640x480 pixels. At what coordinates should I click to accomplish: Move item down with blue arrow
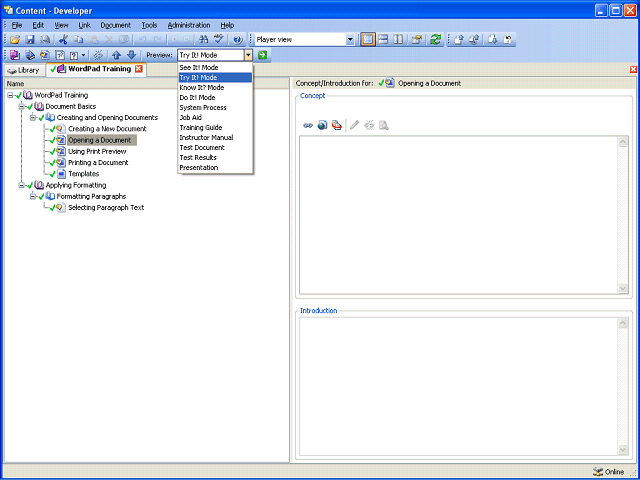coord(131,55)
